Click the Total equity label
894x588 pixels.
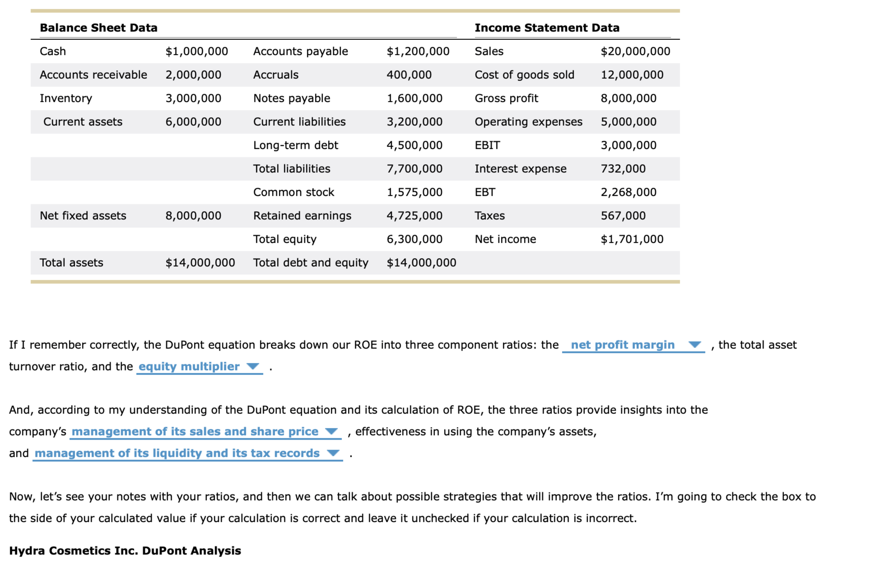[285, 239]
